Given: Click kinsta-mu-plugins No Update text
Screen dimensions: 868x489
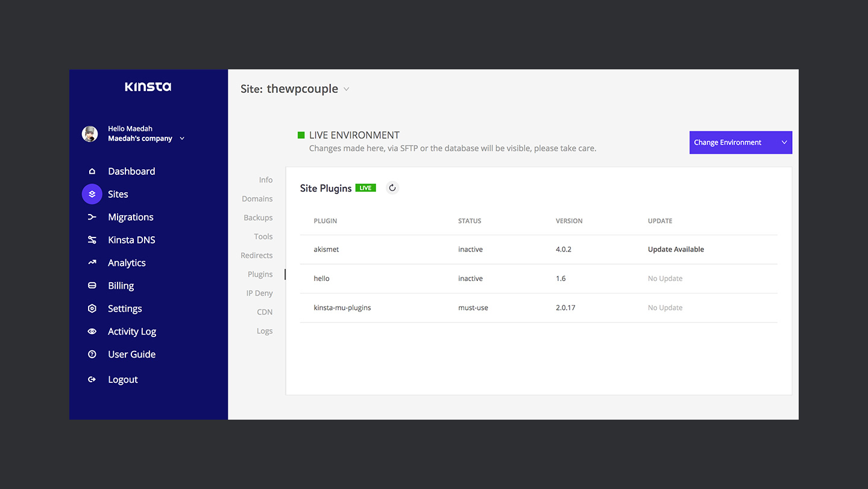Looking at the screenshot, I should click(665, 308).
